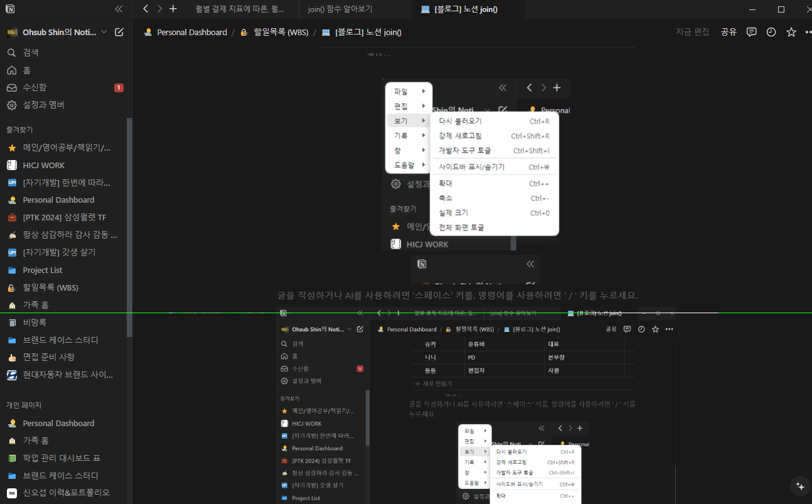This screenshot has width=812, height=504.
Task: Click the 비망록 page icon in sidebar
Action: click(12, 323)
